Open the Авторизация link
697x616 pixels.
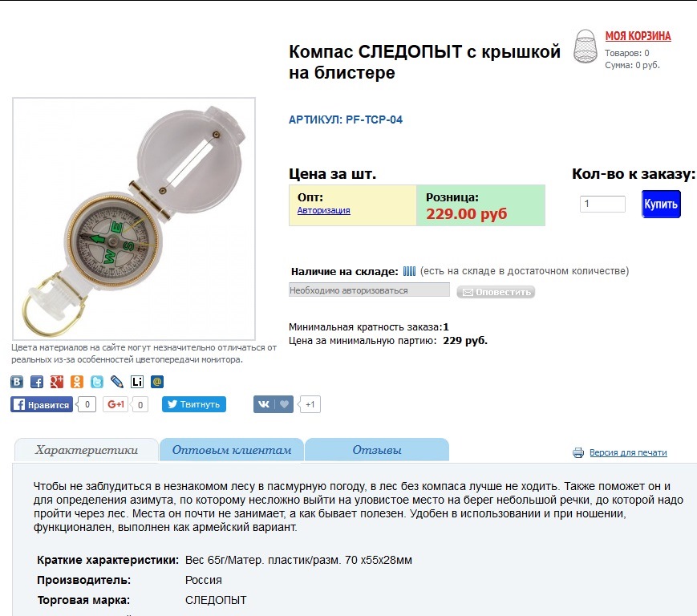323,210
